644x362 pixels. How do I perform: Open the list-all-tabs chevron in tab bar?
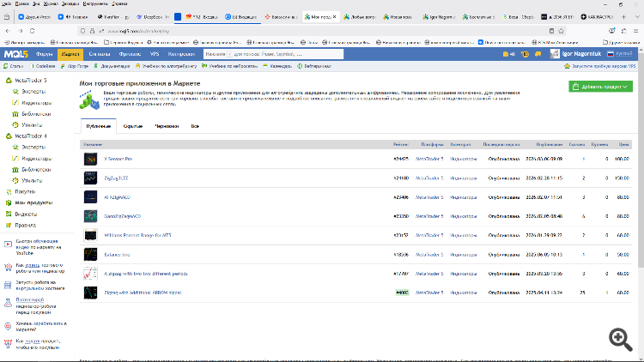tap(637, 17)
